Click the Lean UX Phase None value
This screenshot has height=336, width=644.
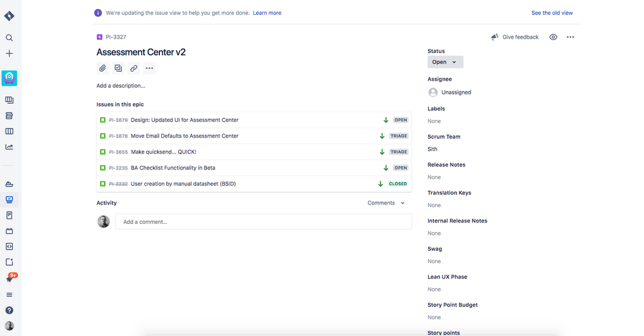pyautogui.click(x=434, y=289)
